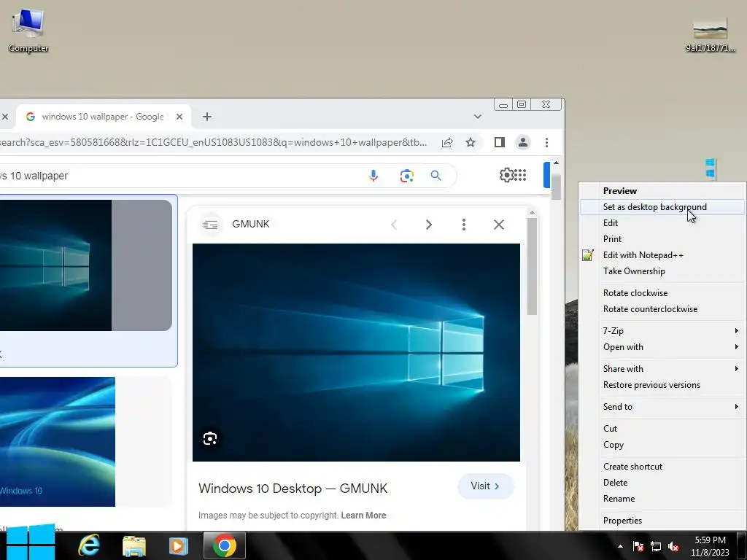Open Properties from the context menu
The width and height of the screenshot is (747, 560).
662,521
